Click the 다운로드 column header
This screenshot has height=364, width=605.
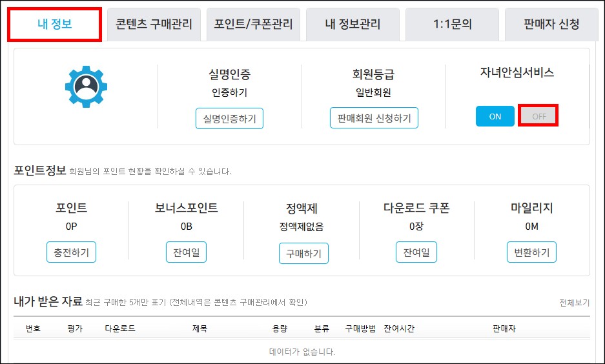[x=120, y=329]
